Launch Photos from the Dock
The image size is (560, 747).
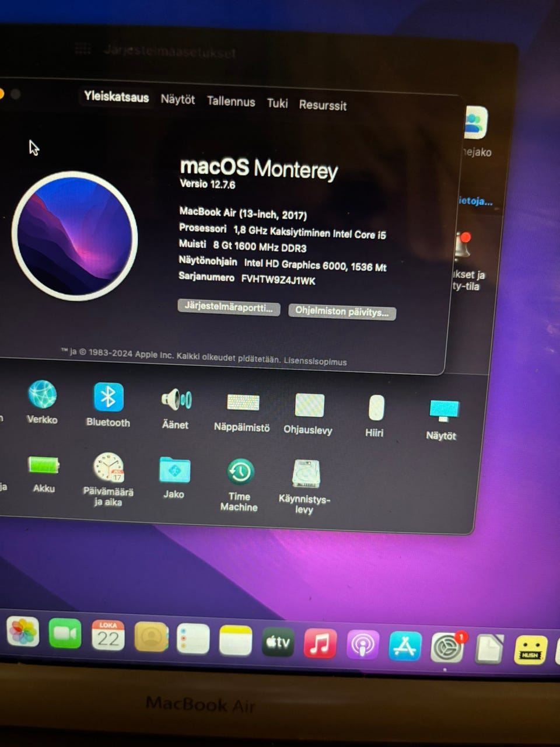(x=23, y=632)
